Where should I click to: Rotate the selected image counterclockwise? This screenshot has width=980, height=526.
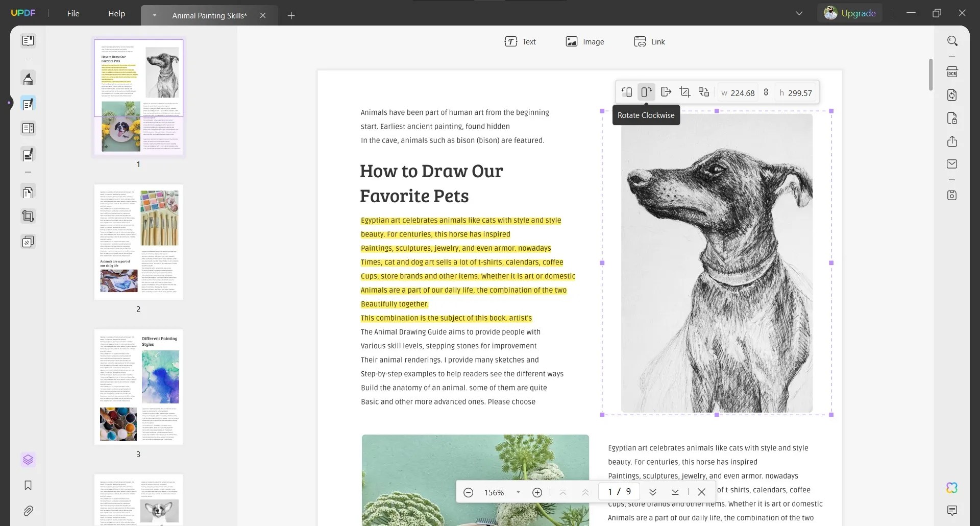(627, 92)
